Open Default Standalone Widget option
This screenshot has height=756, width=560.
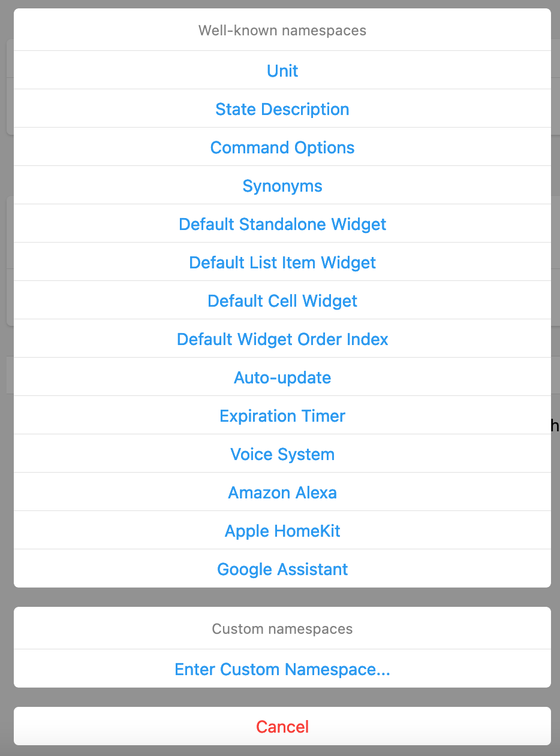tap(282, 224)
